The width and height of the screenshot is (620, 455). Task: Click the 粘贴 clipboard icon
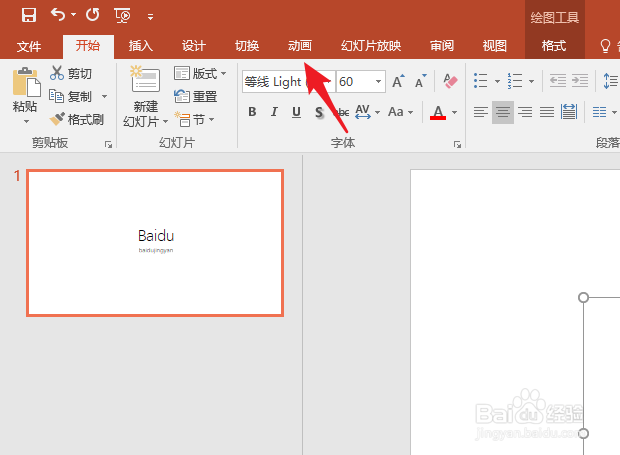click(26, 82)
